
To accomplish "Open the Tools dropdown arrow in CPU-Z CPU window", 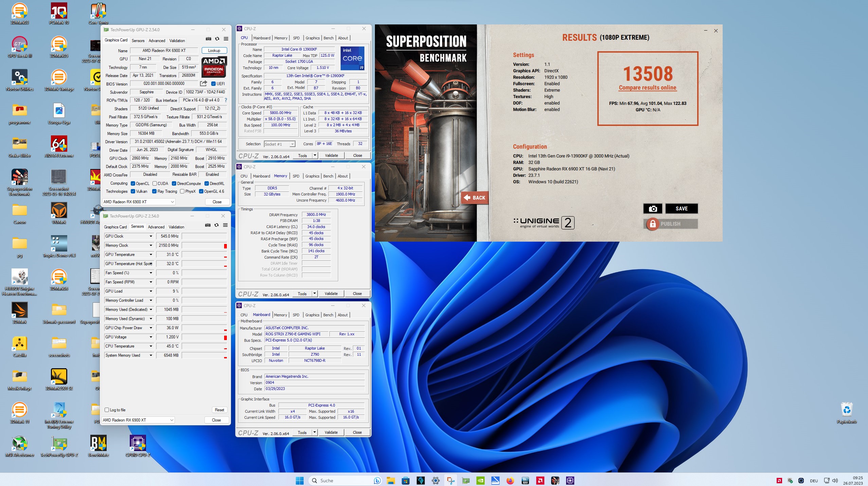I will coord(315,155).
